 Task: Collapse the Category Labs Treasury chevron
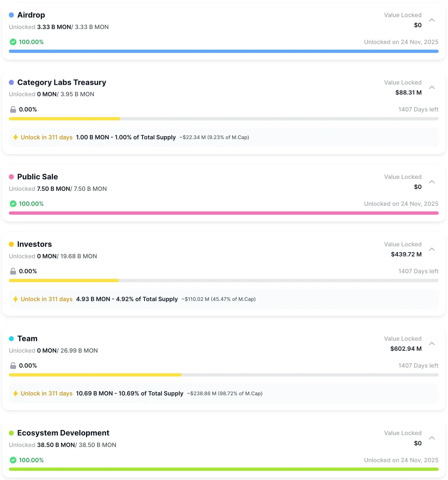[x=432, y=87]
